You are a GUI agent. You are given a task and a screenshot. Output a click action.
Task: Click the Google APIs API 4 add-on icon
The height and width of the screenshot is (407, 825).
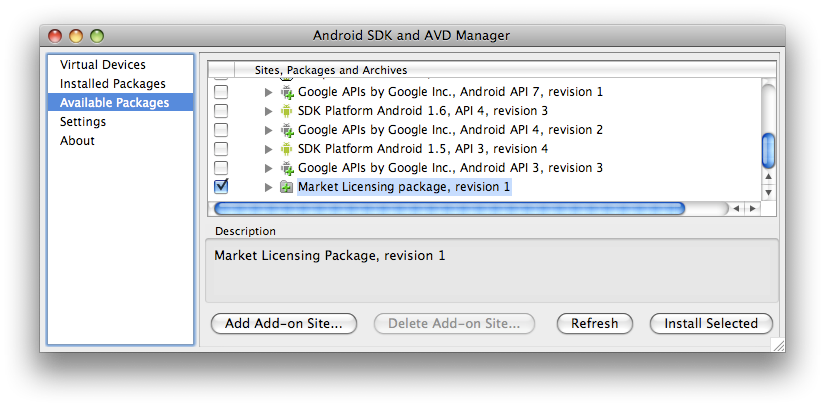point(287,130)
